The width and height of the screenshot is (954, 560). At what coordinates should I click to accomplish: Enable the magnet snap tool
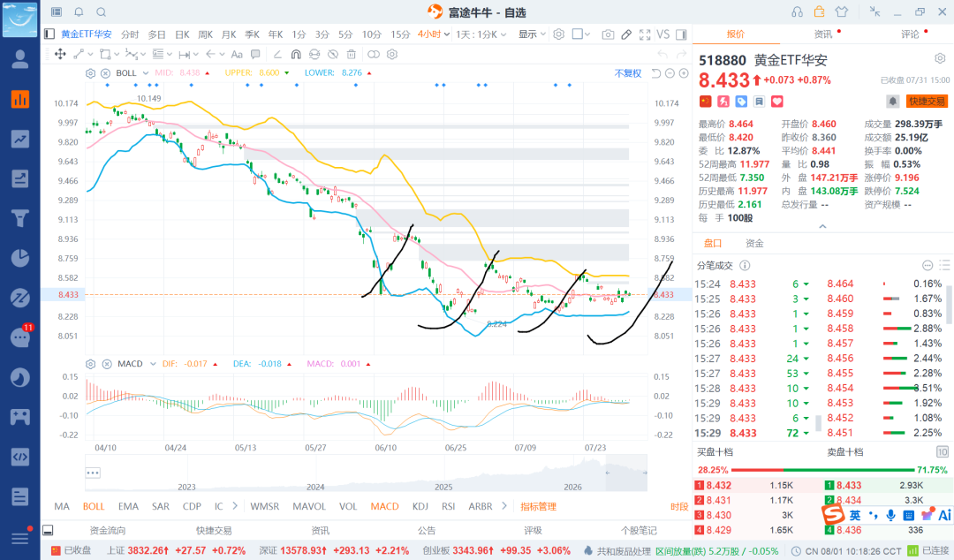[x=296, y=54]
